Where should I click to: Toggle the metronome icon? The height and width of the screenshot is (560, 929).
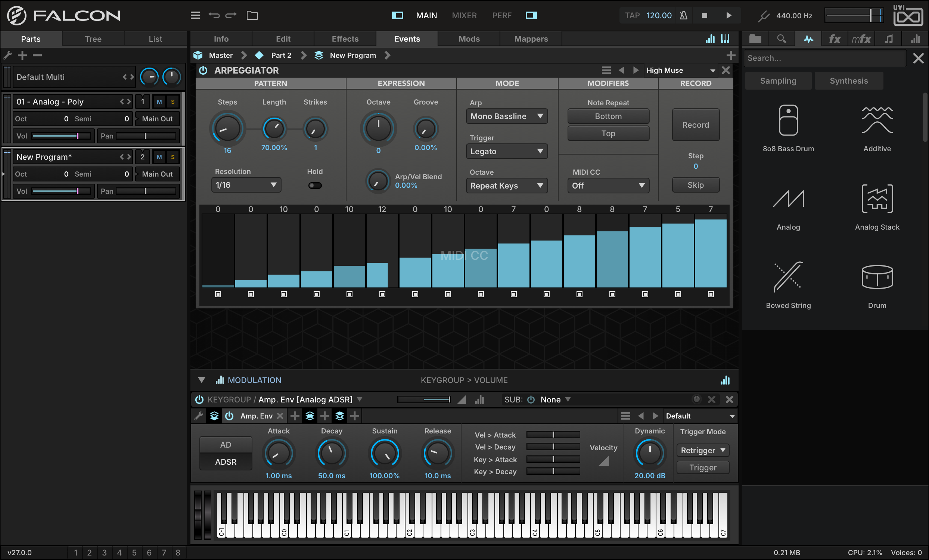pos(683,15)
